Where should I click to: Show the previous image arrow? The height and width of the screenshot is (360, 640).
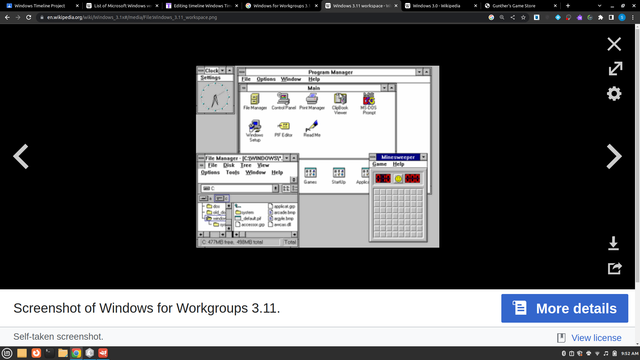(x=21, y=156)
